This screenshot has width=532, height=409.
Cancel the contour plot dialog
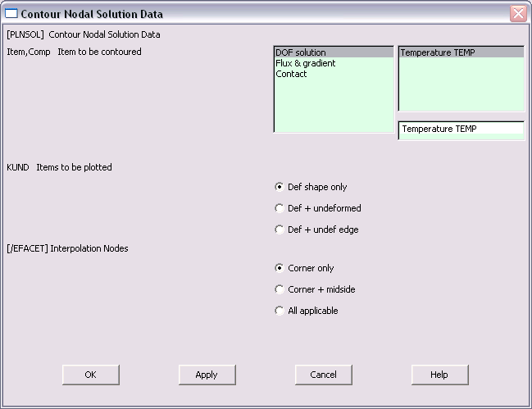pos(323,375)
